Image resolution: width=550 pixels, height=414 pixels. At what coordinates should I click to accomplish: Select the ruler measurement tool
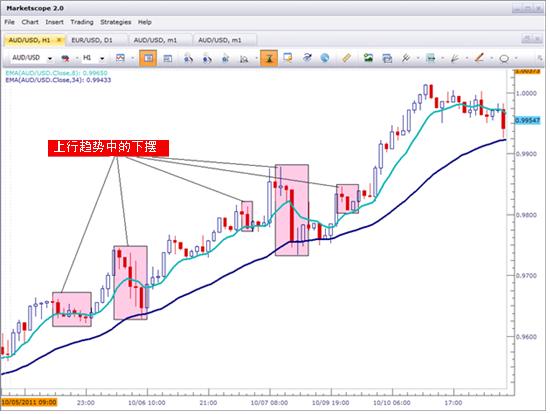tap(346, 58)
